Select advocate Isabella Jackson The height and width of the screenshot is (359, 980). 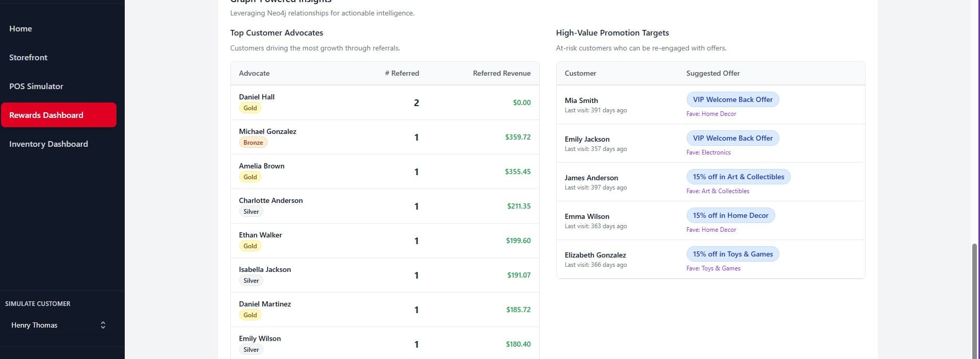pyautogui.click(x=265, y=269)
